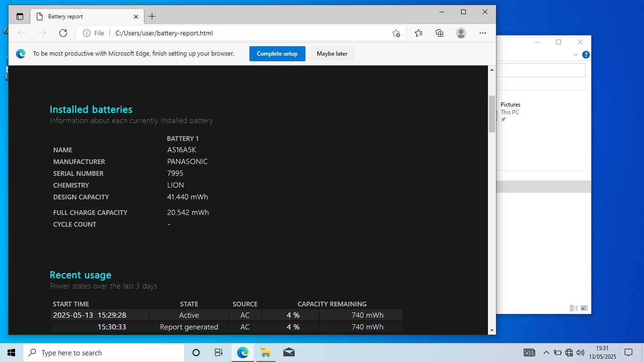Open Edge Settings and more menu
This screenshot has height=362, width=644.
tap(483, 33)
